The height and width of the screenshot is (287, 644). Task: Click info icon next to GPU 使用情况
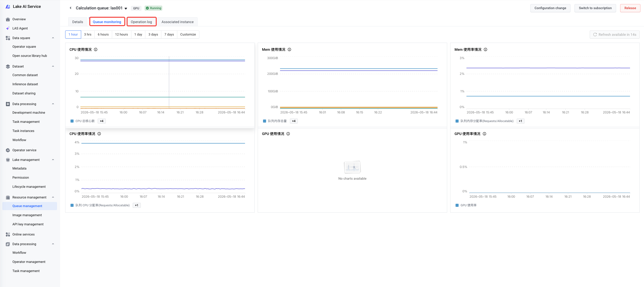pos(288,134)
